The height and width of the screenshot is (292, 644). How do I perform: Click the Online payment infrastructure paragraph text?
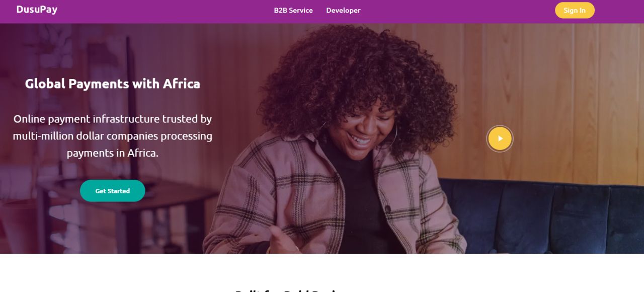pyautogui.click(x=113, y=136)
